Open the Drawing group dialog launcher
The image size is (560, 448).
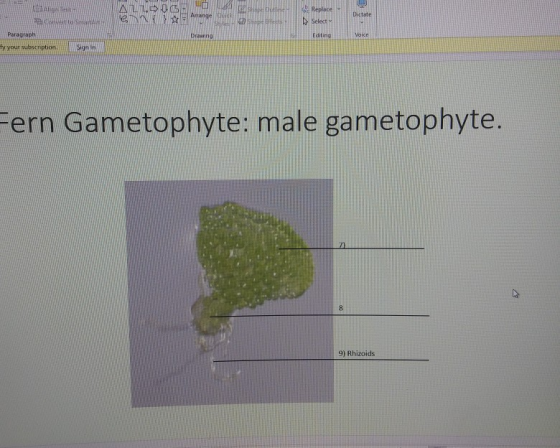pyautogui.click(x=293, y=36)
